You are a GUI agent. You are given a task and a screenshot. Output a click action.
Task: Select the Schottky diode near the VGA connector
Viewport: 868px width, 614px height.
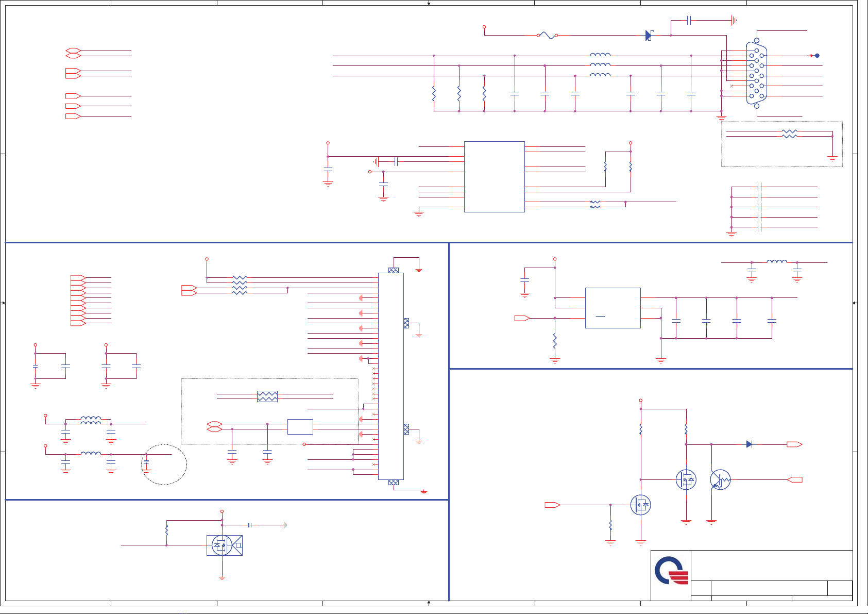tap(649, 36)
